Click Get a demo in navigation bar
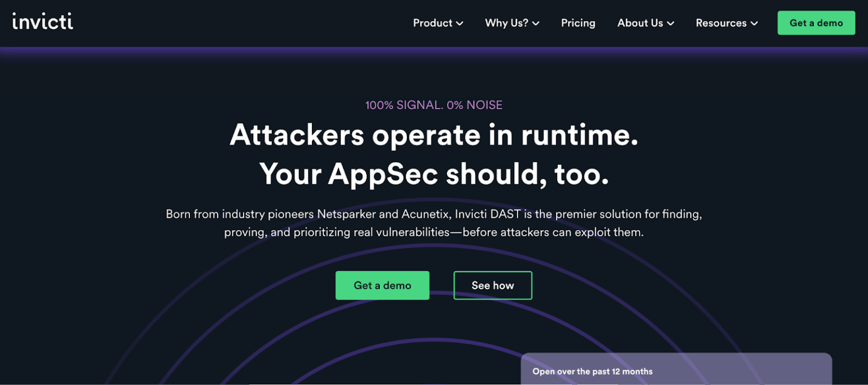The width and height of the screenshot is (868, 385). (x=816, y=23)
